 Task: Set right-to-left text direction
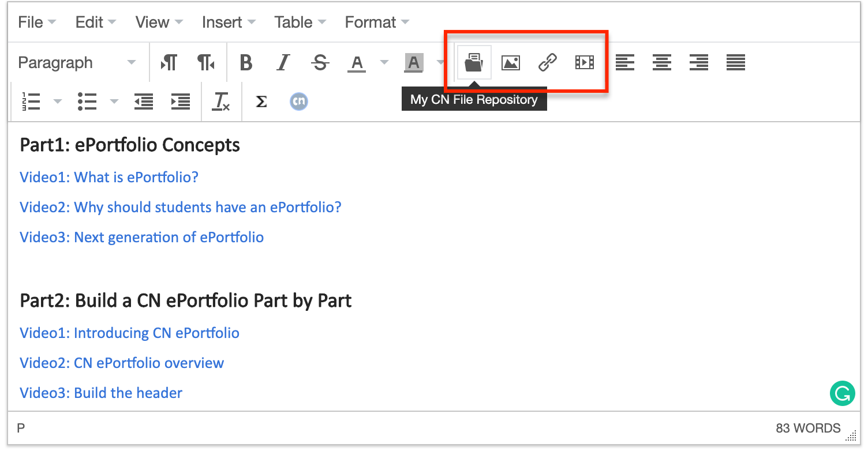click(x=206, y=62)
